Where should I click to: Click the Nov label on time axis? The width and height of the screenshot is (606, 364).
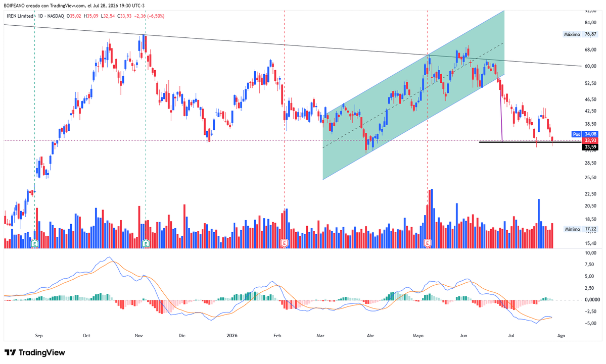pyautogui.click(x=139, y=336)
